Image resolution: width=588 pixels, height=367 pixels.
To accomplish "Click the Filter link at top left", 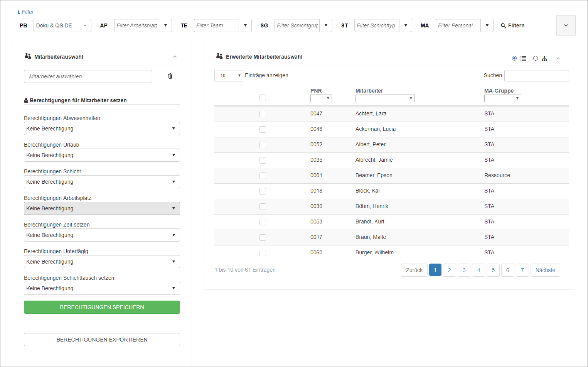I will (28, 12).
